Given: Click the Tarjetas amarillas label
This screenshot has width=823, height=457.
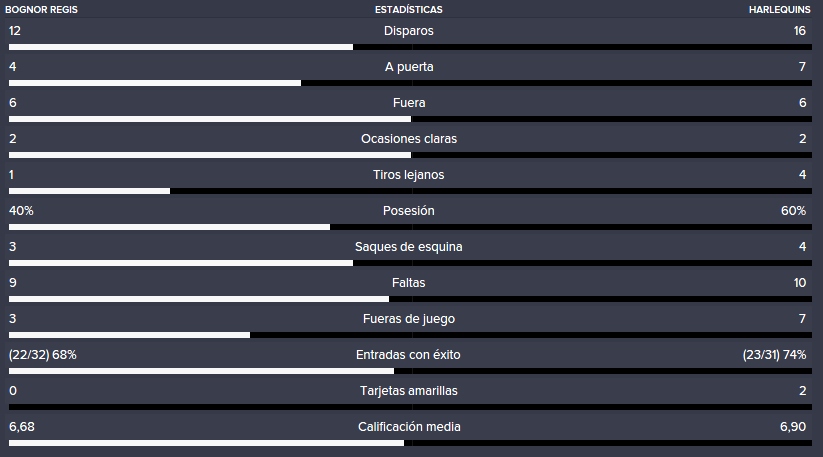Looking at the screenshot, I should (408, 391).
